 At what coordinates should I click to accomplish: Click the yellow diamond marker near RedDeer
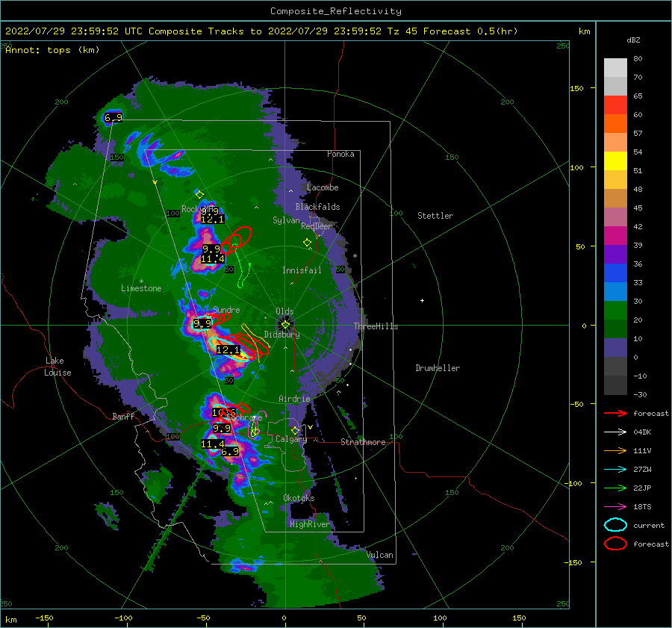pos(307,242)
